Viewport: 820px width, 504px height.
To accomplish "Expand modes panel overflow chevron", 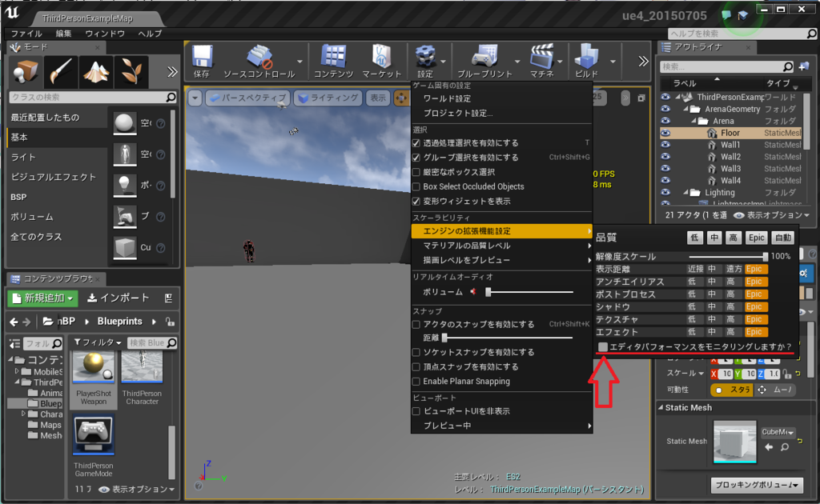I will (x=172, y=71).
